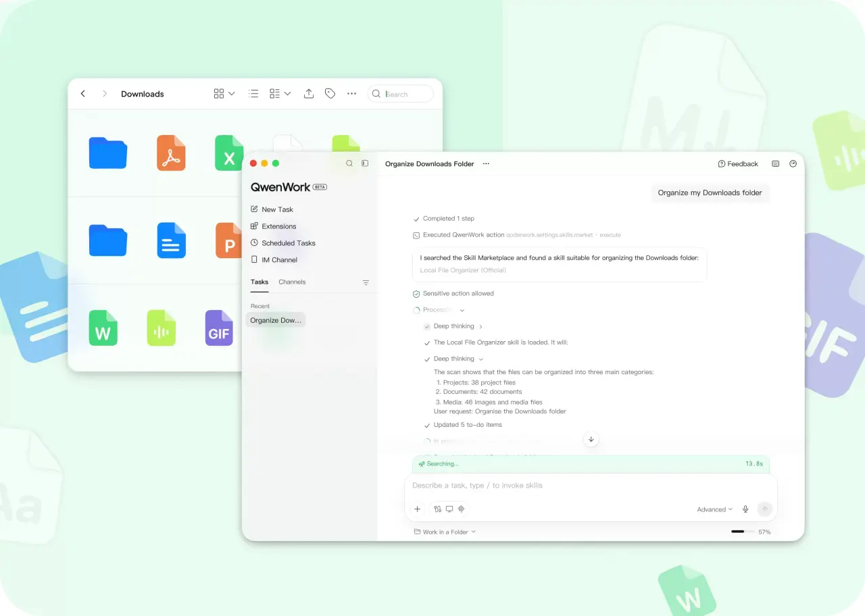This screenshot has width=865, height=616.
Task: Select the green Word W file in Downloads
Action: click(103, 328)
